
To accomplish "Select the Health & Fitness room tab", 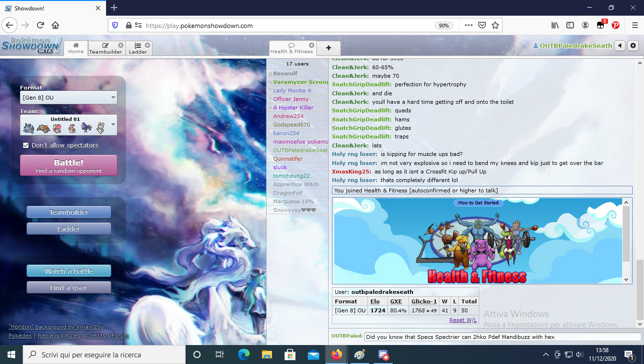I will pyautogui.click(x=292, y=48).
